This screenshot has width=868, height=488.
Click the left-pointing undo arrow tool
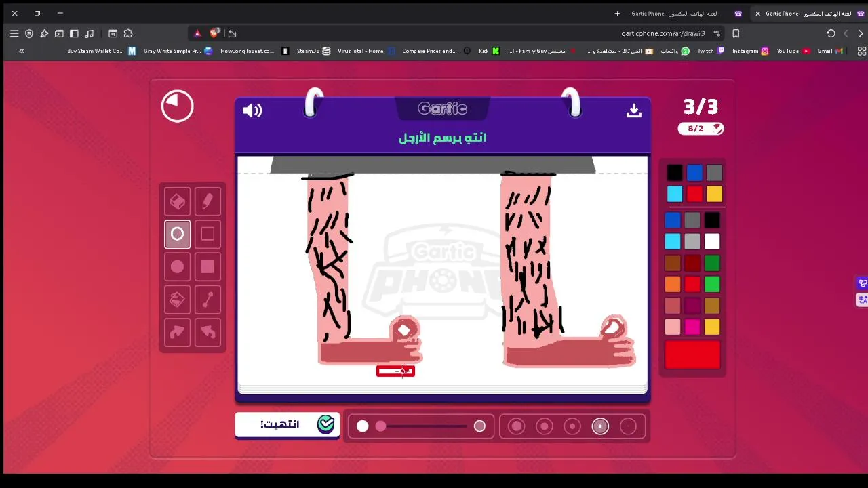[208, 332]
